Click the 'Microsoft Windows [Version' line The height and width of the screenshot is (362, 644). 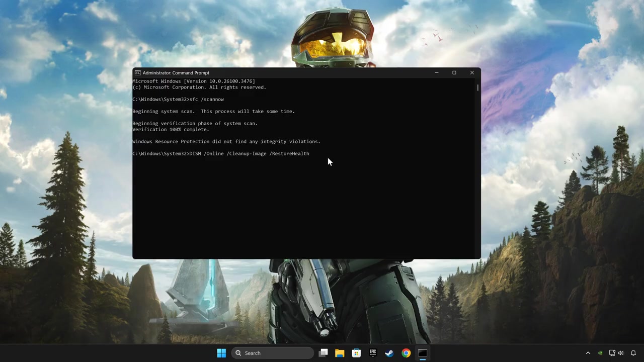click(194, 81)
